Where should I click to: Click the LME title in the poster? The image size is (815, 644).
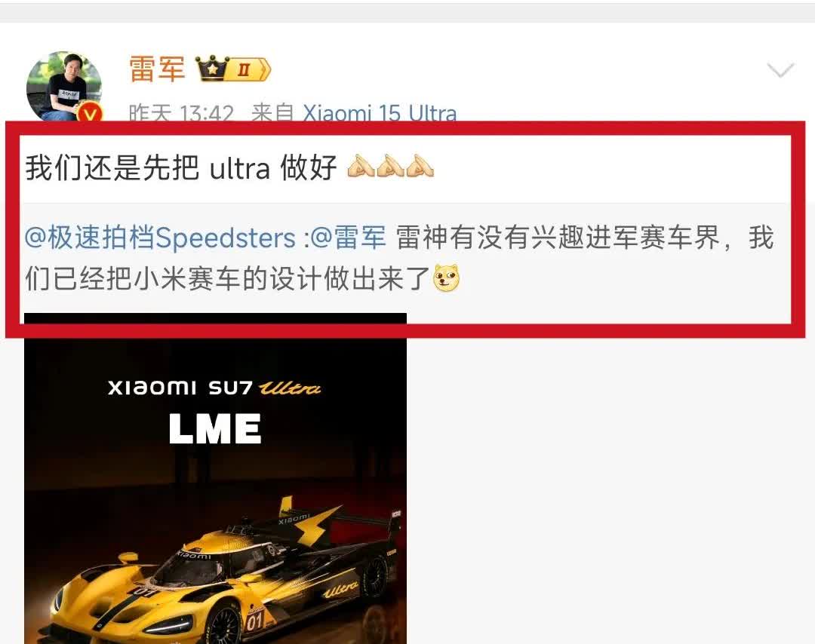215,429
